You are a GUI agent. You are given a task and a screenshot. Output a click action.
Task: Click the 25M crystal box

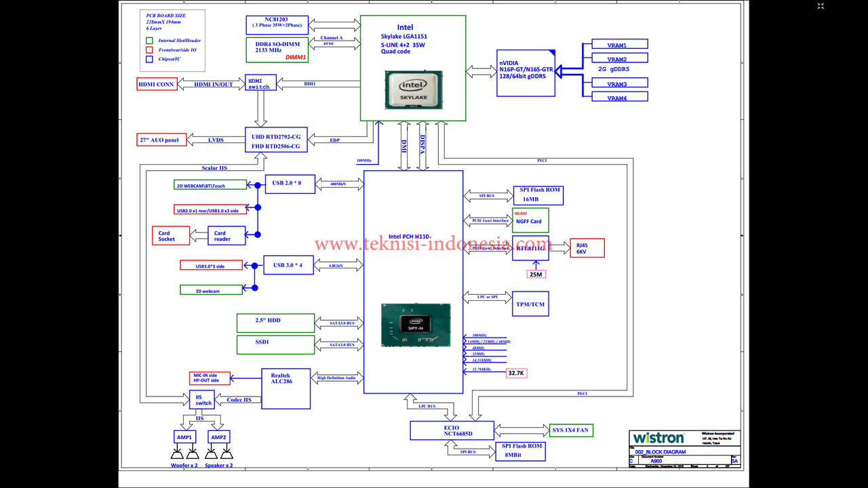536,274
